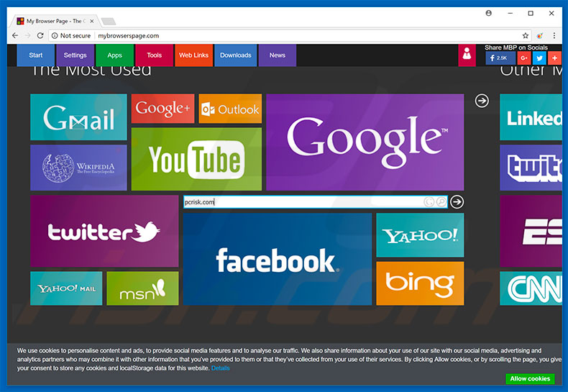Open cookie Details link
The width and height of the screenshot is (568, 392).
pyautogui.click(x=220, y=368)
